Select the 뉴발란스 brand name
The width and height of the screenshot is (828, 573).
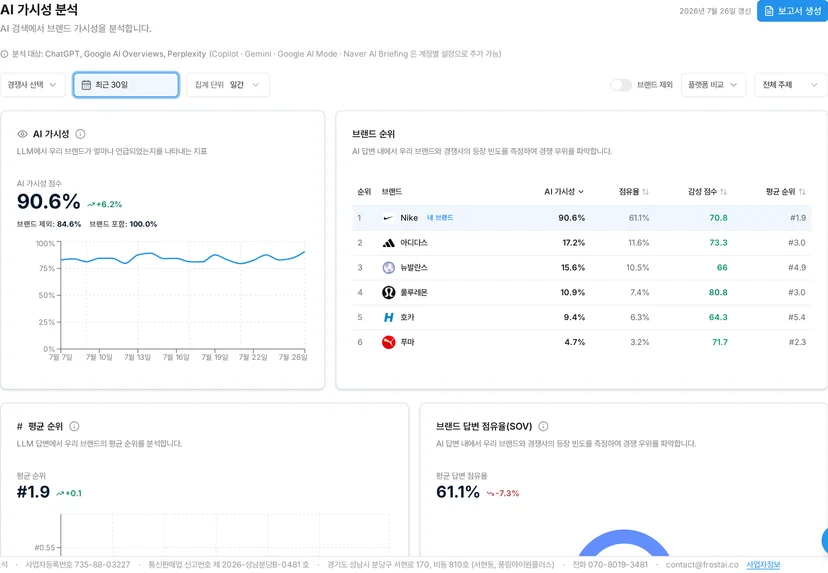413,268
